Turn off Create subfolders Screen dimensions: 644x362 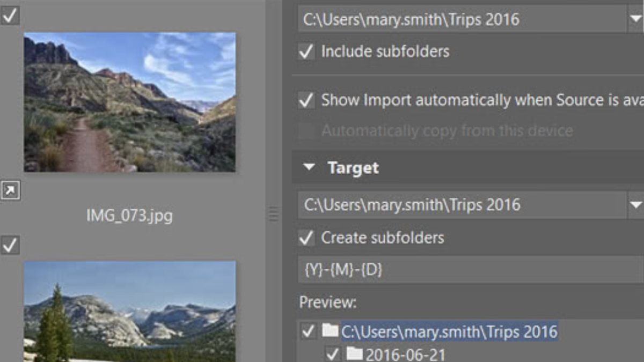point(306,238)
